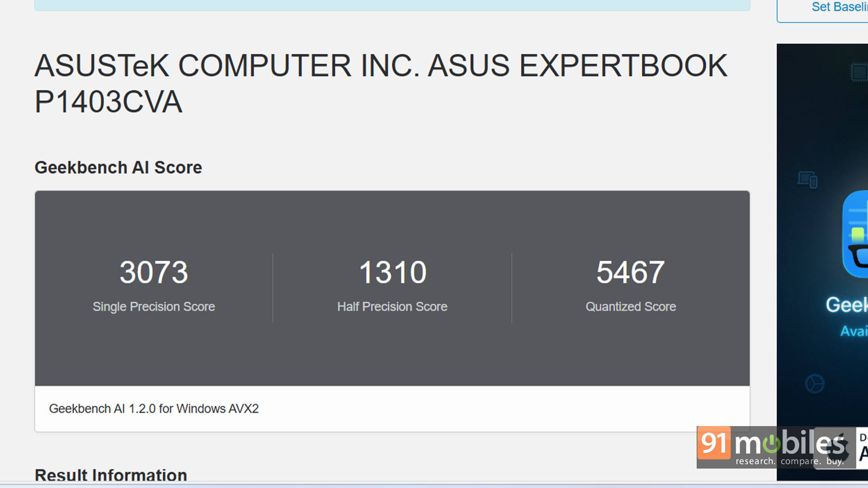Click the Geek title text in ad
Image resolution: width=868 pixels, height=488 pixels.
(847, 305)
